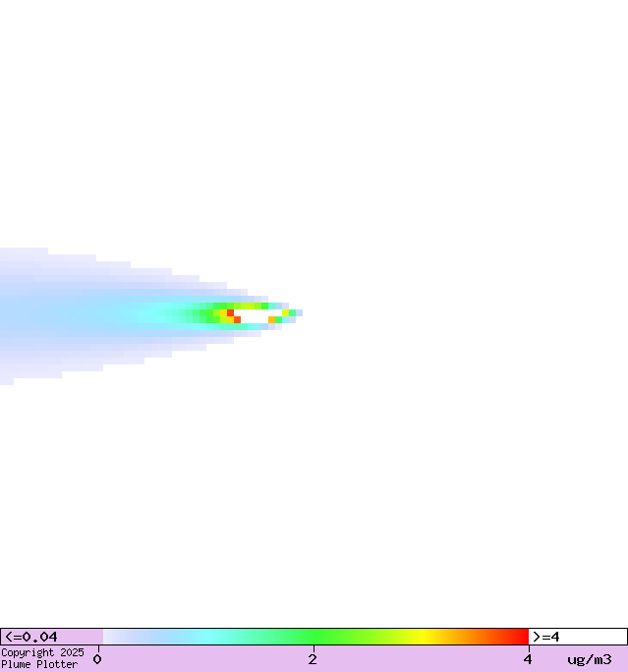Click the "4" tick label on the scale
The image size is (628, 672).
pos(528,659)
